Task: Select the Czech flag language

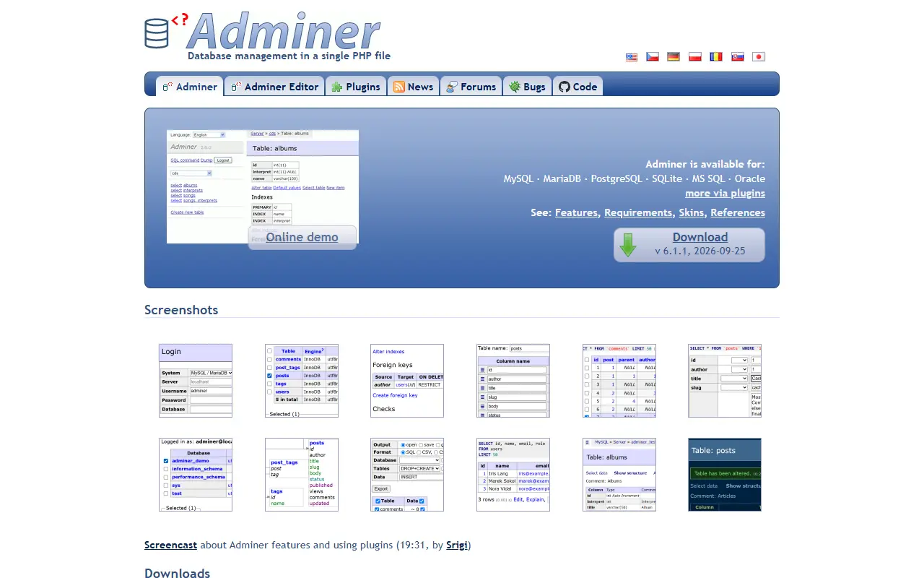Action: tap(653, 57)
